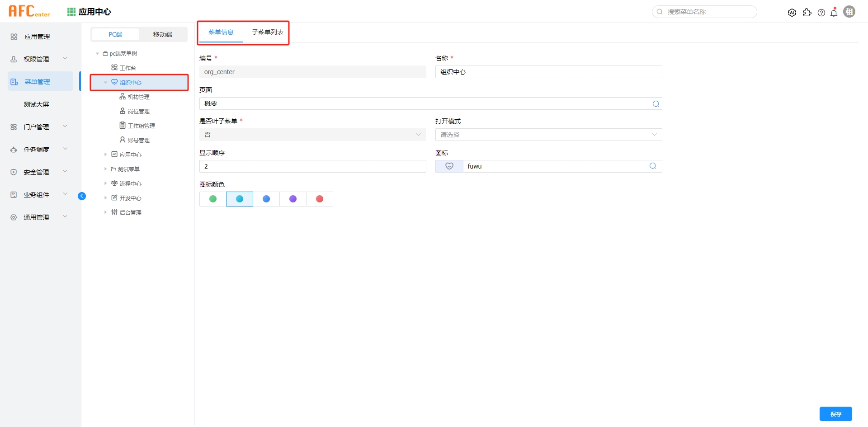The height and width of the screenshot is (427, 868).
Task: Pick the red icon color swatch
Action: 320,199
